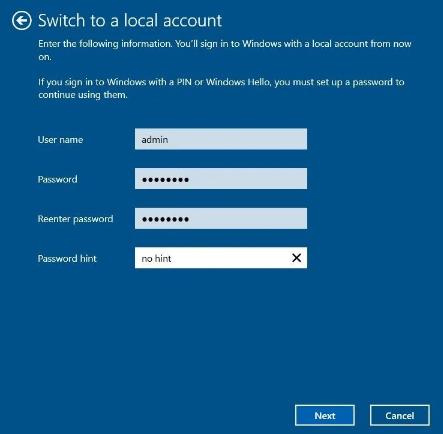Click the 'Password' label text
Screen dimensions: 443x434
coord(57,179)
